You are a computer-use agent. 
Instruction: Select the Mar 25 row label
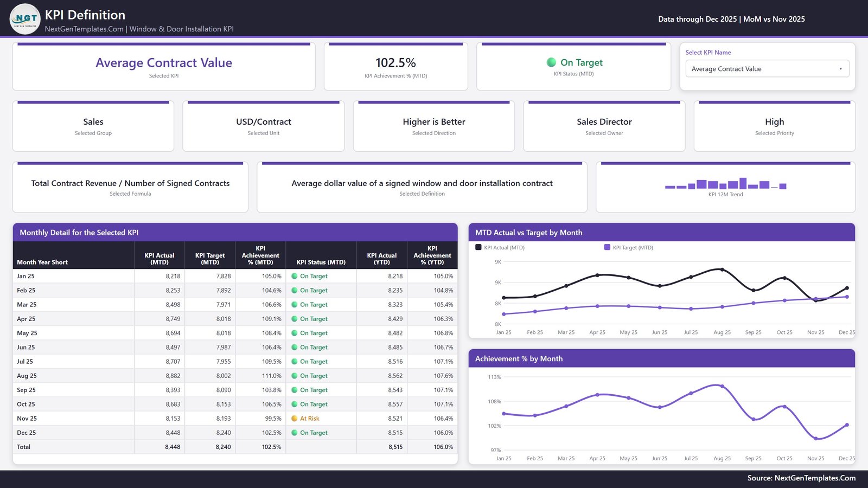click(x=27, y=305)
